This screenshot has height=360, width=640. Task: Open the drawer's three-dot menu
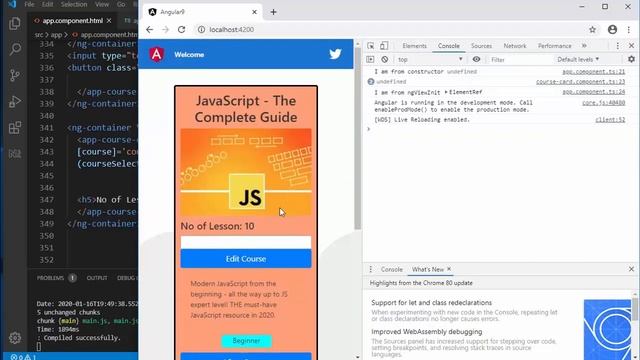point(371,269)
